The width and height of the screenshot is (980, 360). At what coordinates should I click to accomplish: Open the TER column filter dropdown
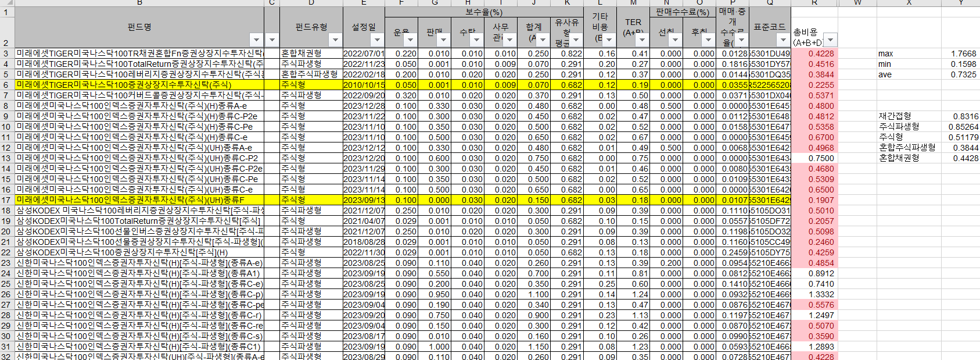pos(642,40)
